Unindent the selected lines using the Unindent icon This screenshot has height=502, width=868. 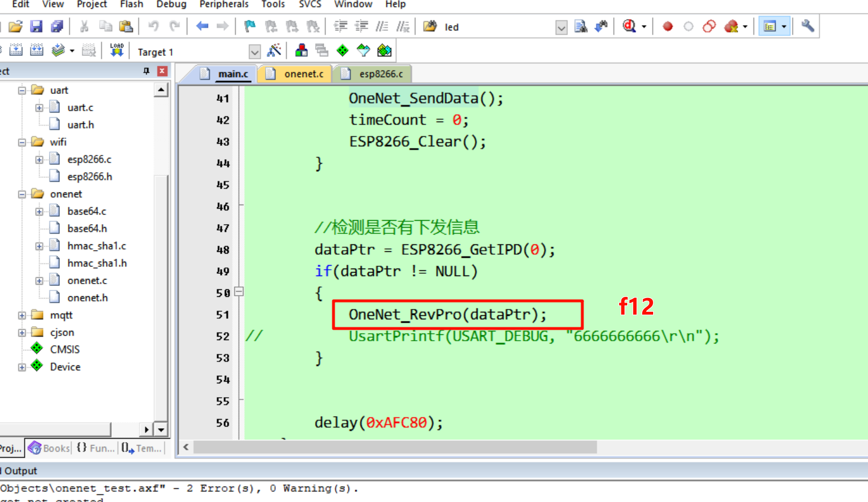point(362,27)
